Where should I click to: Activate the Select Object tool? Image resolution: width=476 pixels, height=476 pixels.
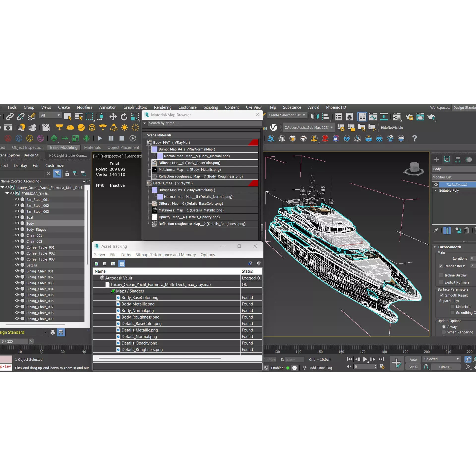coord(67,116)
